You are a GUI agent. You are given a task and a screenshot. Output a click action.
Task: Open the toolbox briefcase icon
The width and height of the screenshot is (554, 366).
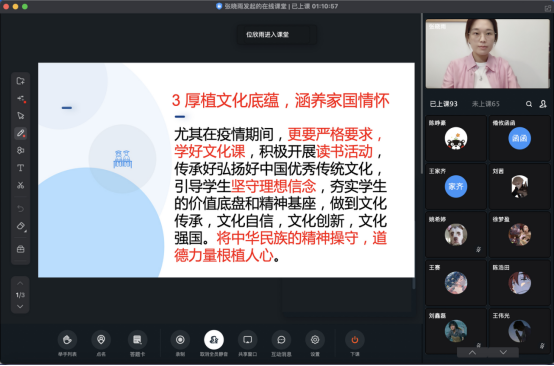tap(20, 249)
